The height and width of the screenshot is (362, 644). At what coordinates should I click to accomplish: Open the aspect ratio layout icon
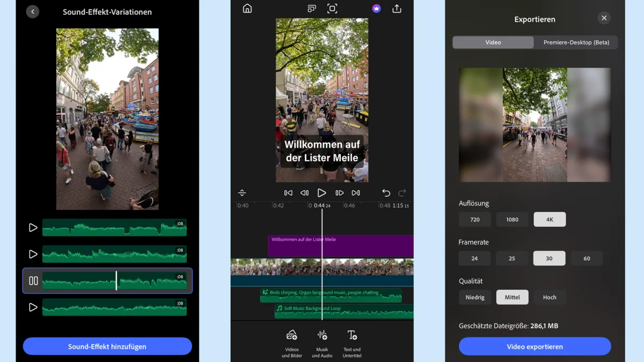point(312,9)
